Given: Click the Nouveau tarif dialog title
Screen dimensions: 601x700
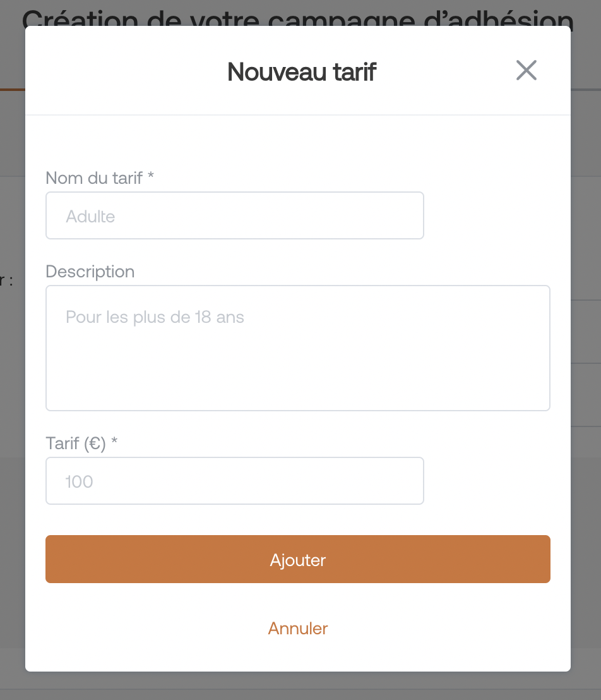Looking at the screenshot, I should (x=302, y=71).
